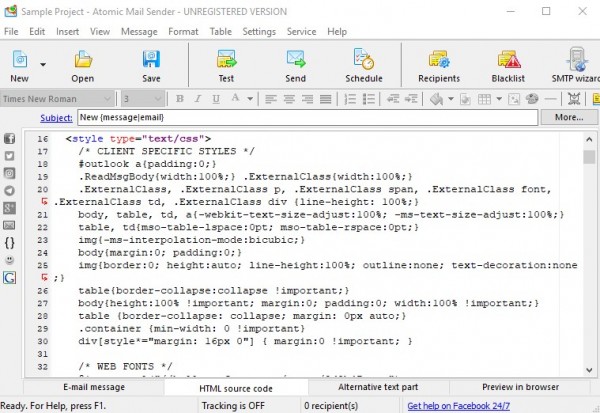Click the envelope sidebar icon
The width and height of the screenshot is (600, 413).
(x=10, y=225)
